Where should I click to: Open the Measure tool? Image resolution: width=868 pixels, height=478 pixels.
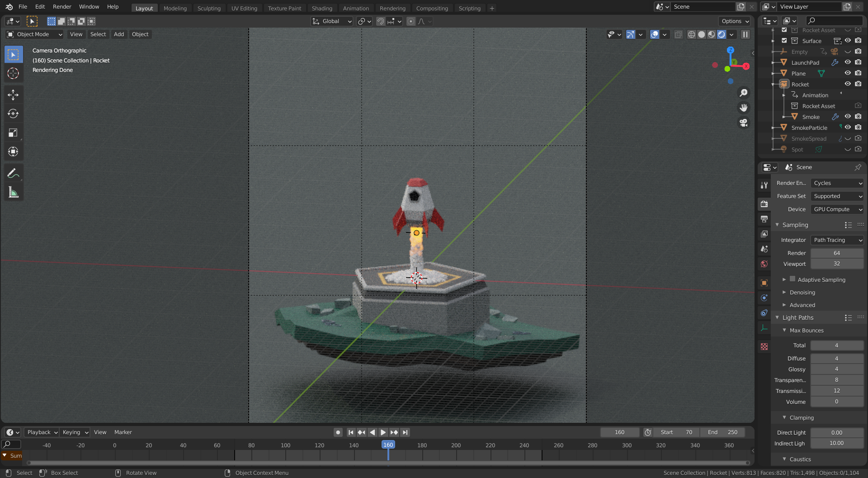pos(14,192)
